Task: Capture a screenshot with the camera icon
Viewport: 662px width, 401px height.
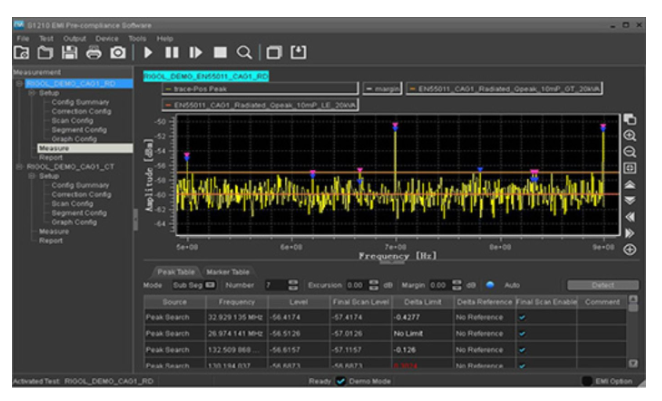Action: 118,52
